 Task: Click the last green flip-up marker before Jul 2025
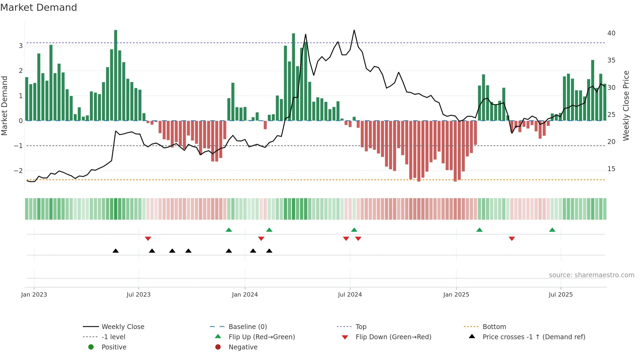point(552,230)
